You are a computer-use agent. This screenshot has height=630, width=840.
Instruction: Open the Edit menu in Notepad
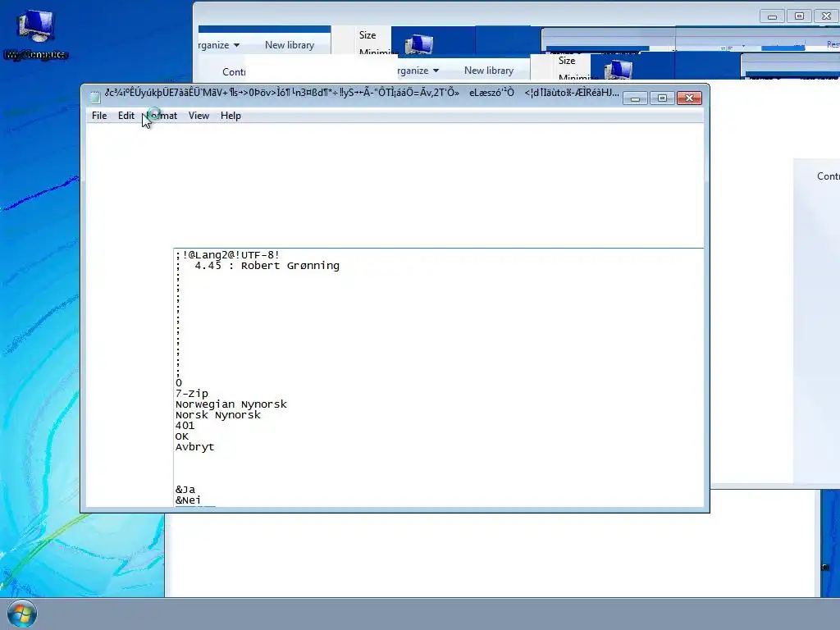126,116
